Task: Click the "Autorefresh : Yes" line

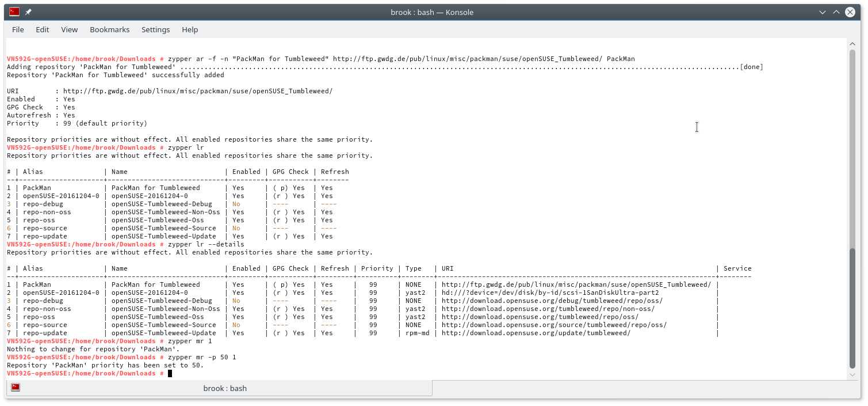Action: [41, 115]
